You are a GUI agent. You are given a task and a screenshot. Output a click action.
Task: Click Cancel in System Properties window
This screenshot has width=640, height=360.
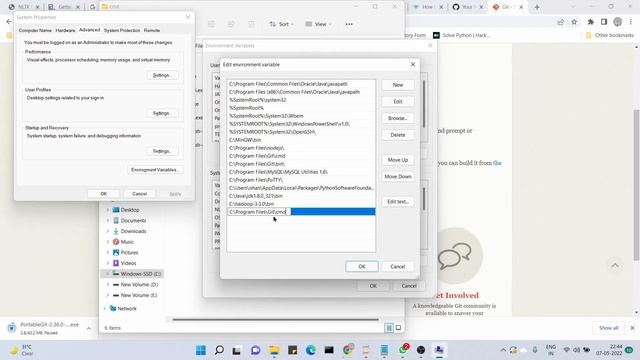tap(139, 194)
